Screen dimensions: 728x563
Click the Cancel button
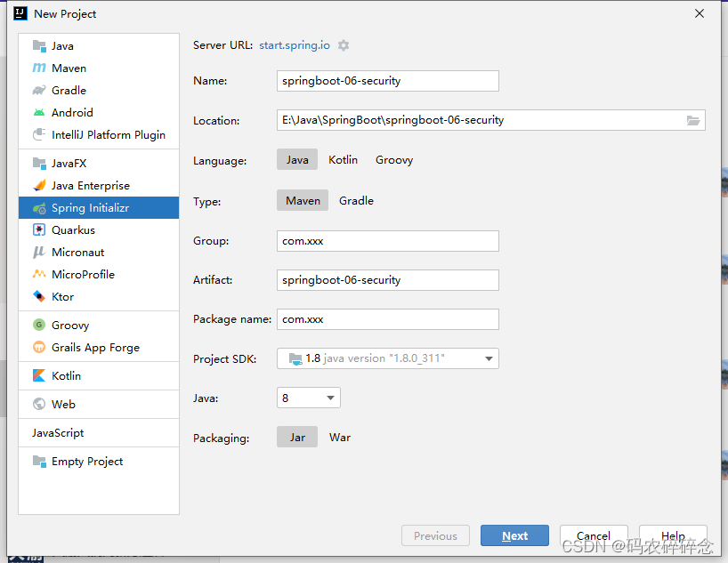[594, 535]
